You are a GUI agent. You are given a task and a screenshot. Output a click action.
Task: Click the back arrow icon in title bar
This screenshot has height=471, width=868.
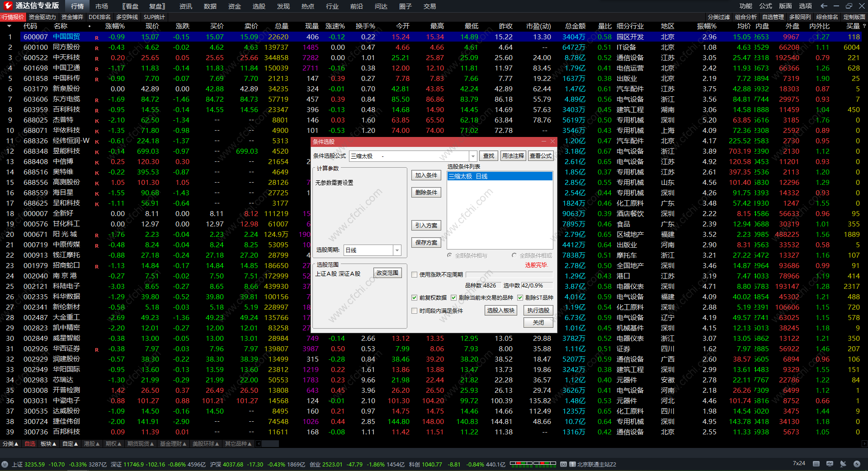[x=824, y=6]
